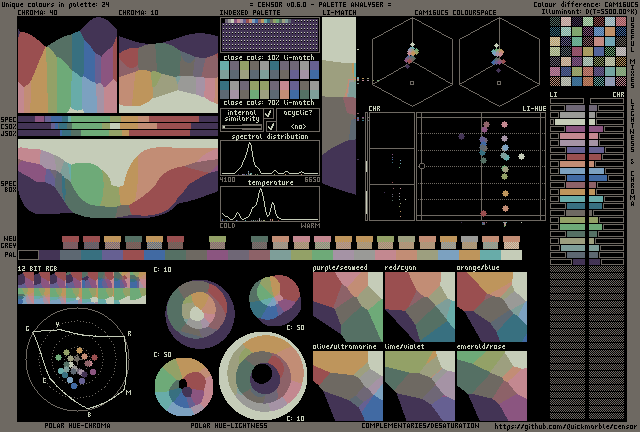Click the 'close cols: 70% li-match' label
640x432 pixels.
(269, 102)
